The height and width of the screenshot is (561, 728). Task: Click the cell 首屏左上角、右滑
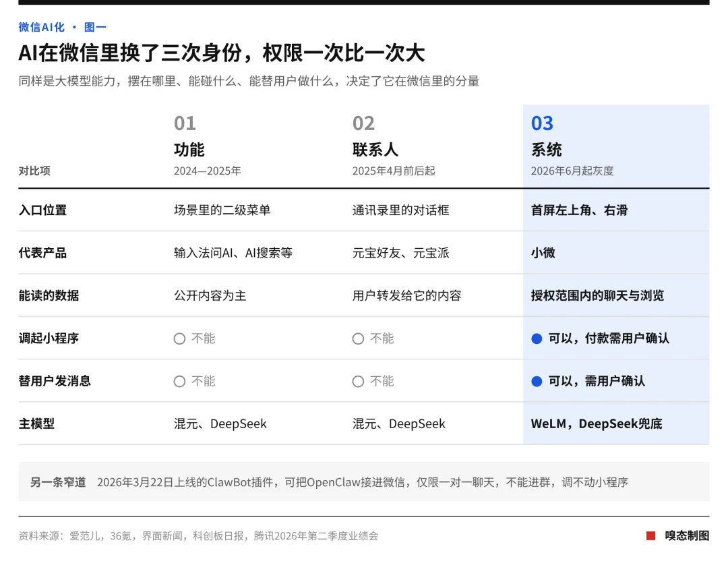tap(580, 210)
